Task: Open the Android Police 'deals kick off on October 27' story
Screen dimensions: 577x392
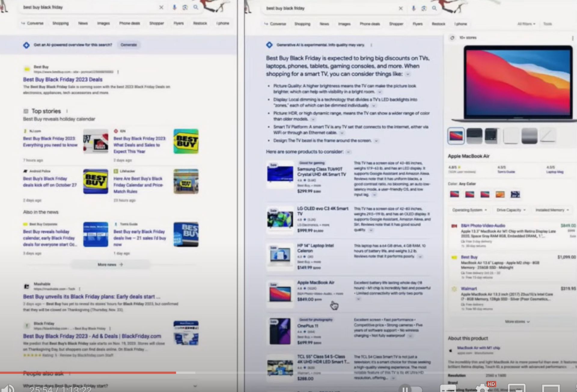Action: click(x=50, y=182)
